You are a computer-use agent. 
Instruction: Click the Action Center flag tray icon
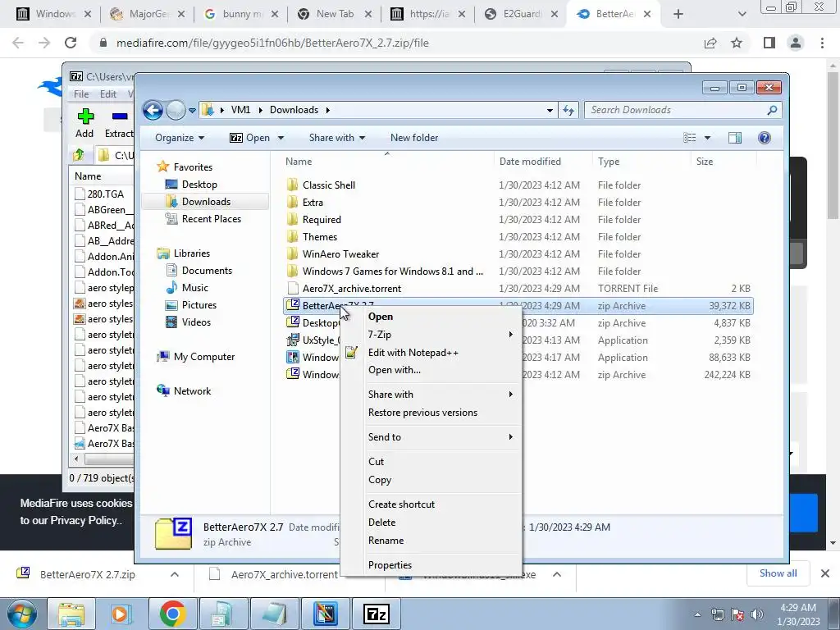tap(737, 614)
